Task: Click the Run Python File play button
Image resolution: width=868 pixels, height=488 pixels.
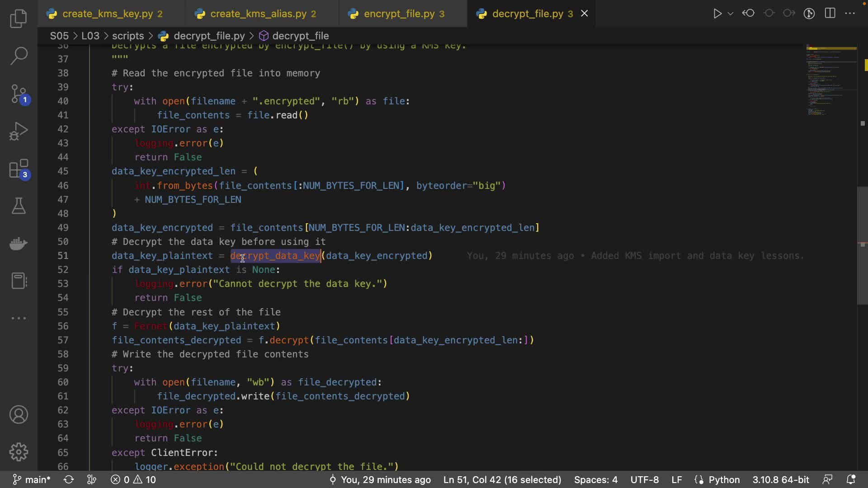Action: coord(717,14)
